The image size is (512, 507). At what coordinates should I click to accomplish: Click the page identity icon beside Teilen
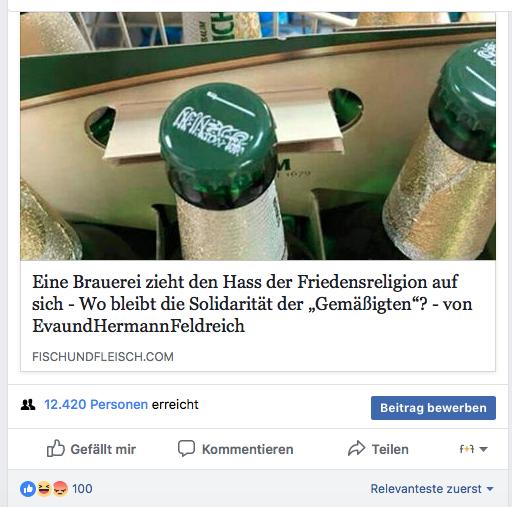[467, 449]
